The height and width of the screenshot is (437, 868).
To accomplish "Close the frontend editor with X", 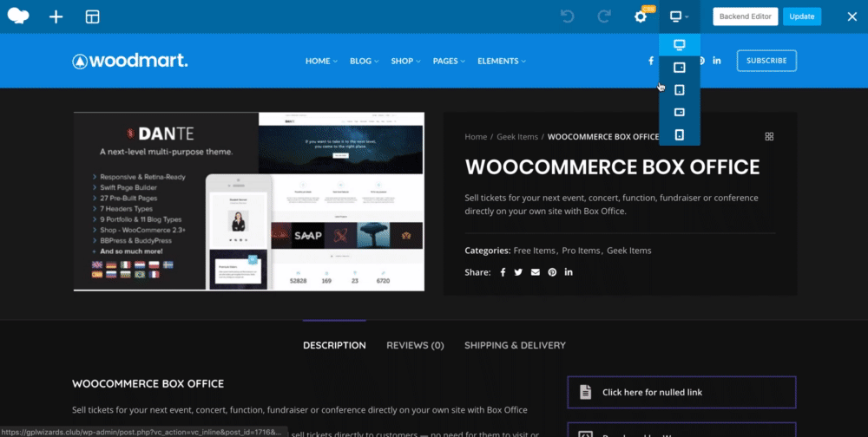I will pos(852,16).
